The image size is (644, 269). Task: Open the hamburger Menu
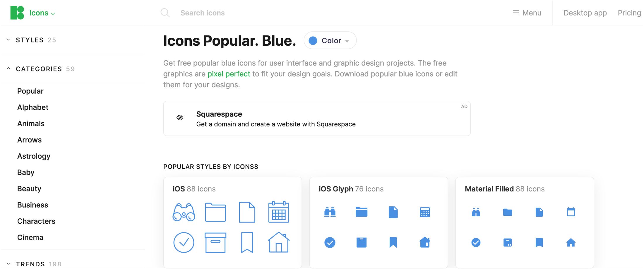(527, 13)
